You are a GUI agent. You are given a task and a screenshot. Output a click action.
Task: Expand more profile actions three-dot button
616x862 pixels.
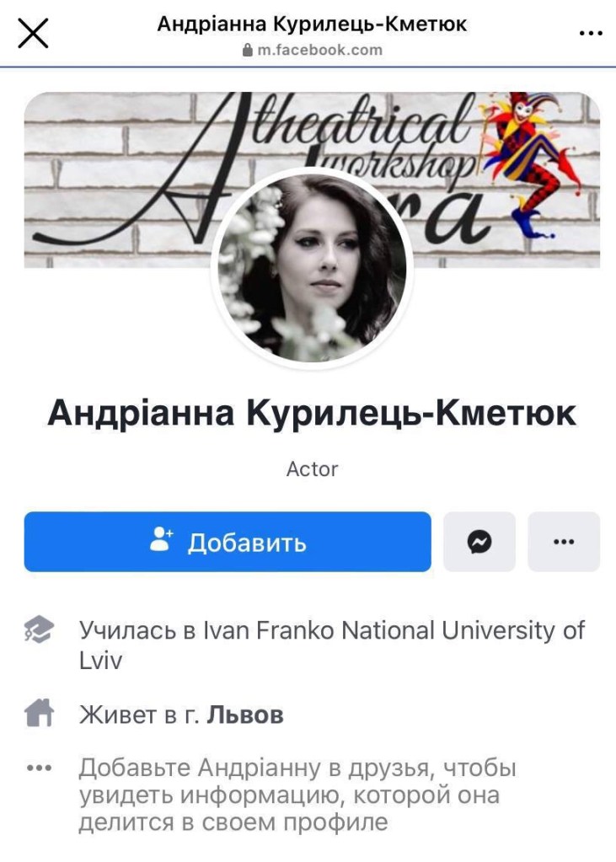pos(564,542)
